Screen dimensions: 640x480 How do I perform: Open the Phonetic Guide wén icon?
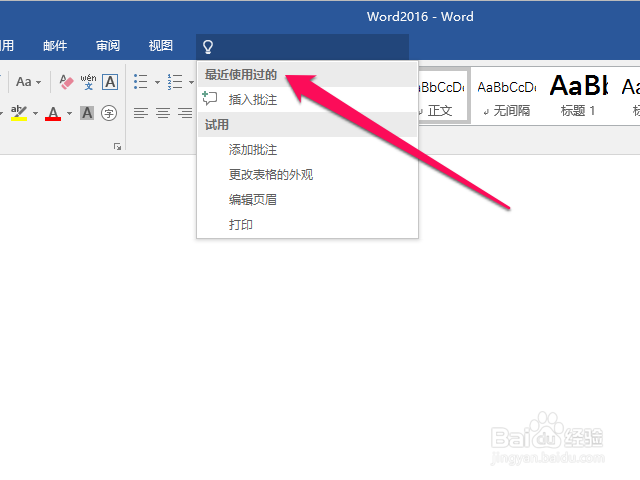click(x=89, y=82)
